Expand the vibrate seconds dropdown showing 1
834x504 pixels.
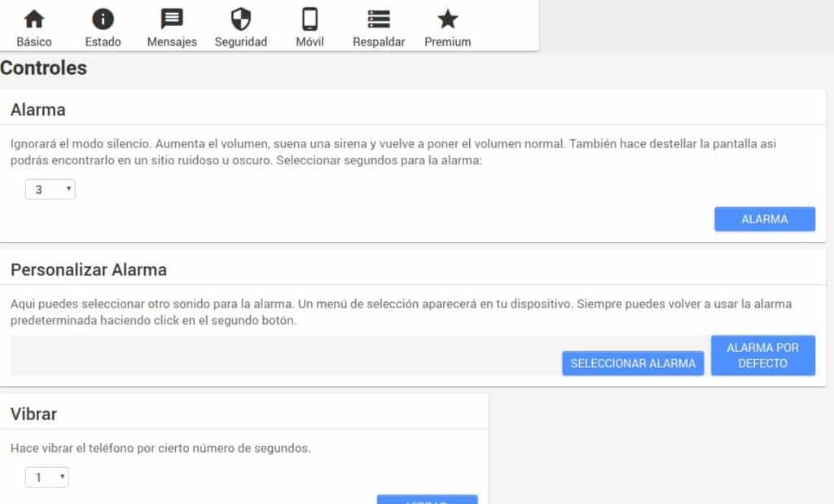click(47, 478)
